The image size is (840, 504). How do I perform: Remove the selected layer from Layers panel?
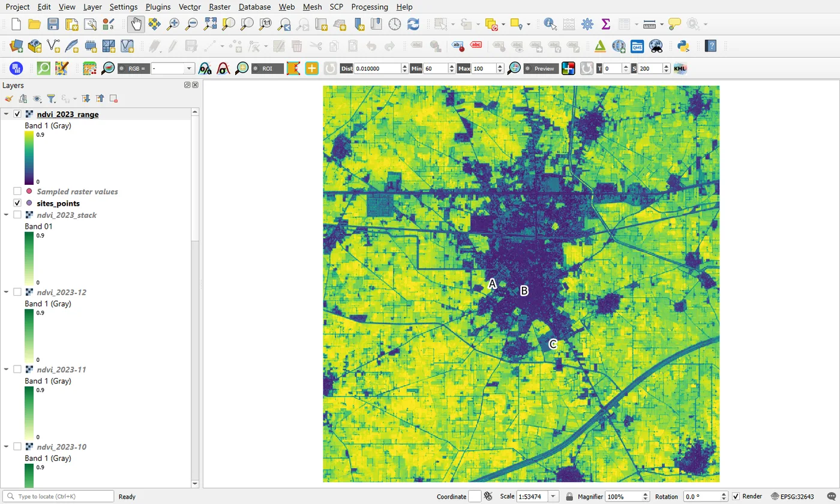(x=113, y=98)
